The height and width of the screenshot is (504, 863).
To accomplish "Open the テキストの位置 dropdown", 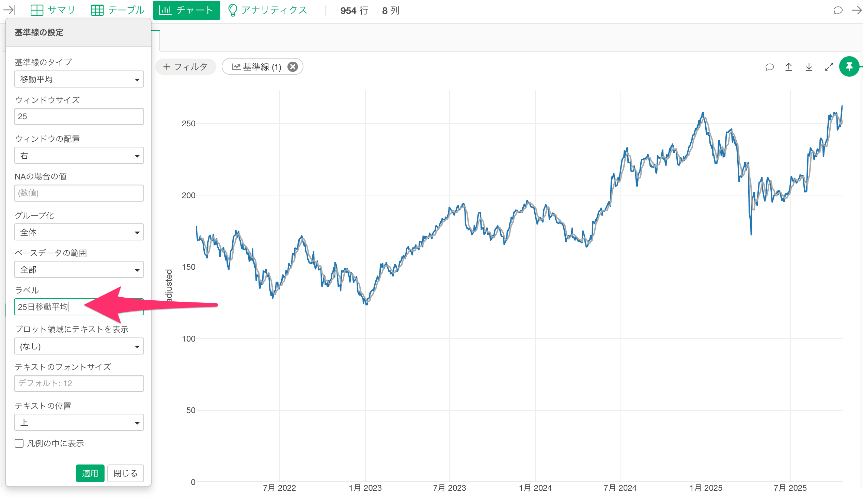I will pos(79,423).
